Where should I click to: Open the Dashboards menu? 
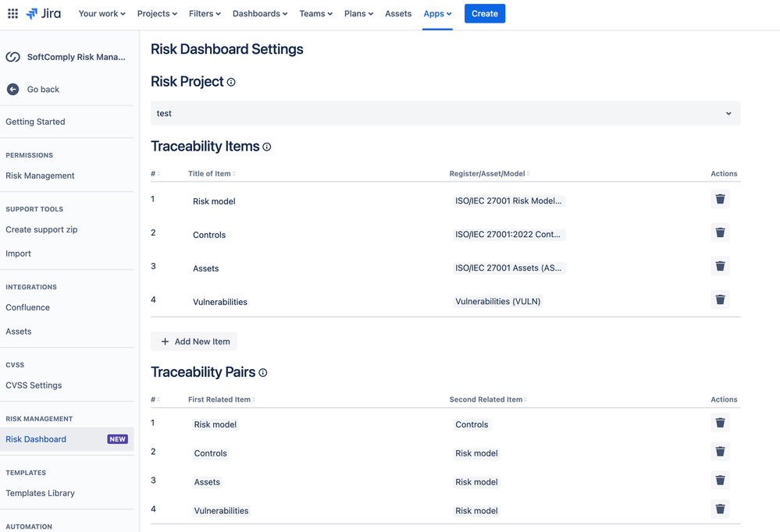(259, 13)
